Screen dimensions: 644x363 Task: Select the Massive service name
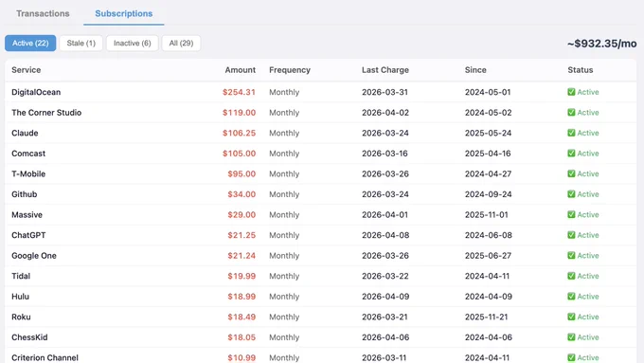click(x=27, y=214)
